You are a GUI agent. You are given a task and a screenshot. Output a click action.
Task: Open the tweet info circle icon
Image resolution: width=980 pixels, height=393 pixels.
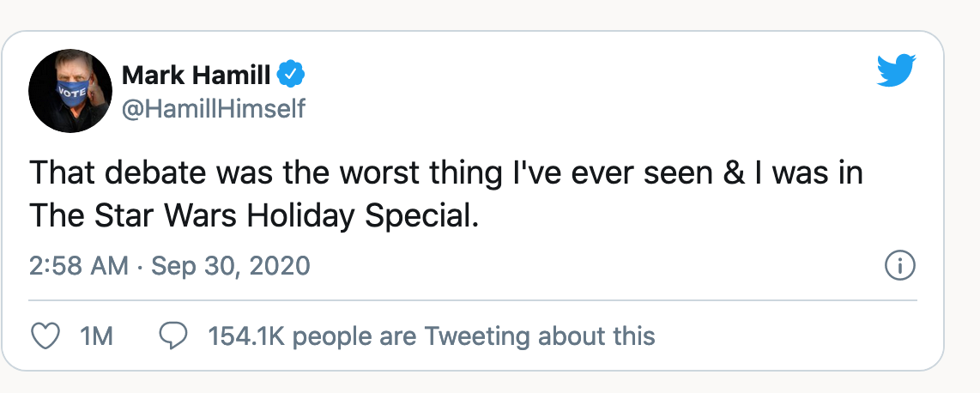tap(900, 267)
